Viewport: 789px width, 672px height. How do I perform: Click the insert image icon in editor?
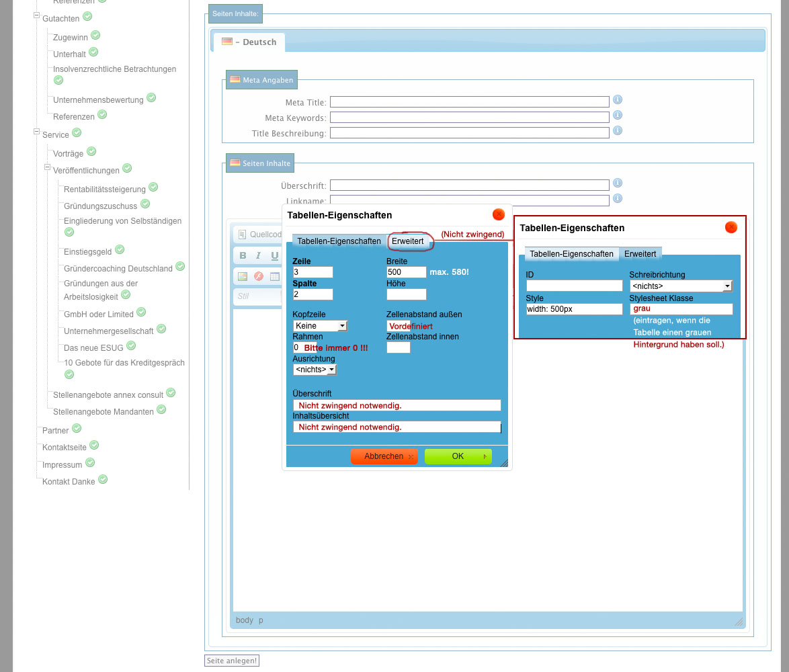tap(243, 276)
